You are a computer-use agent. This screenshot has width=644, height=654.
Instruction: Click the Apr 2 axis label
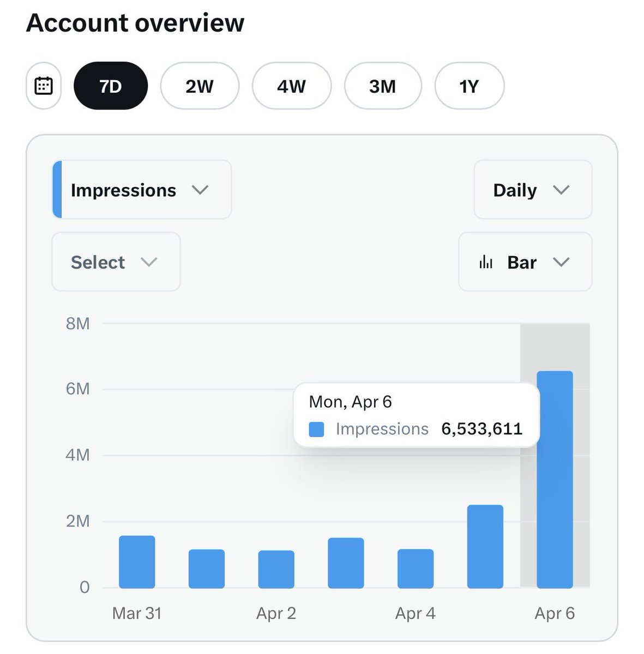tap(276, 613)
